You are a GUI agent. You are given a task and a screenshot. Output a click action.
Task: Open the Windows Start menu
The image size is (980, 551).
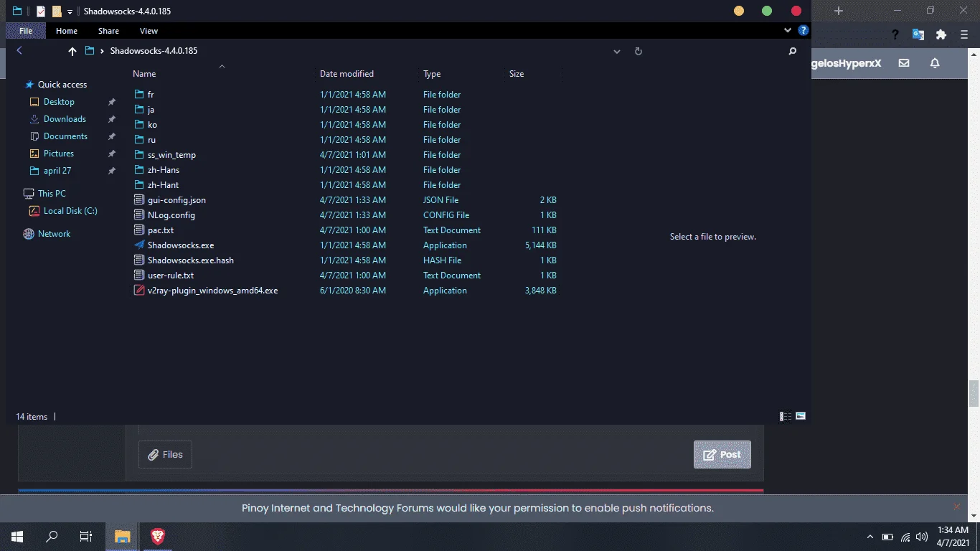tap(17, 537)
